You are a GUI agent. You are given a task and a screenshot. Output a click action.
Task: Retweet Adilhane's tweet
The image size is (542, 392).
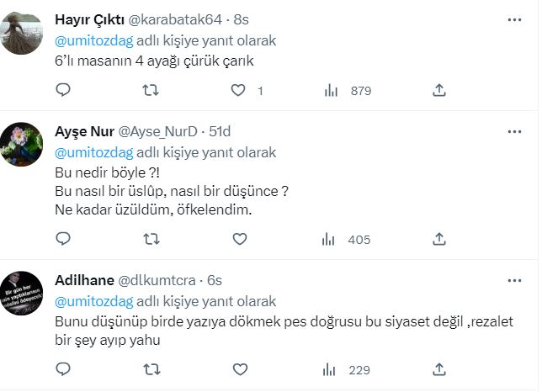point(151,368)
